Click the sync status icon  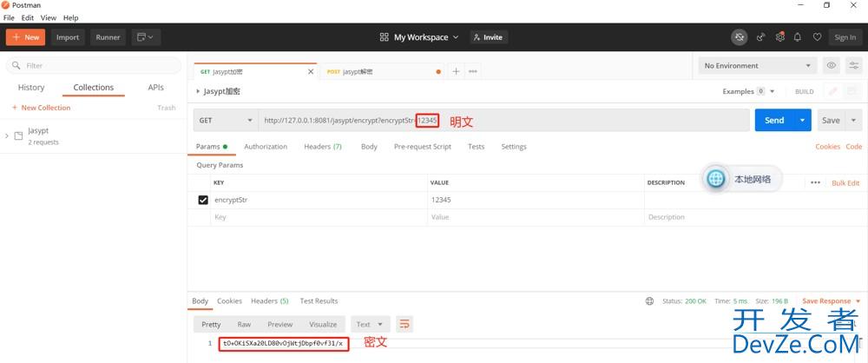tap(739, 37)
